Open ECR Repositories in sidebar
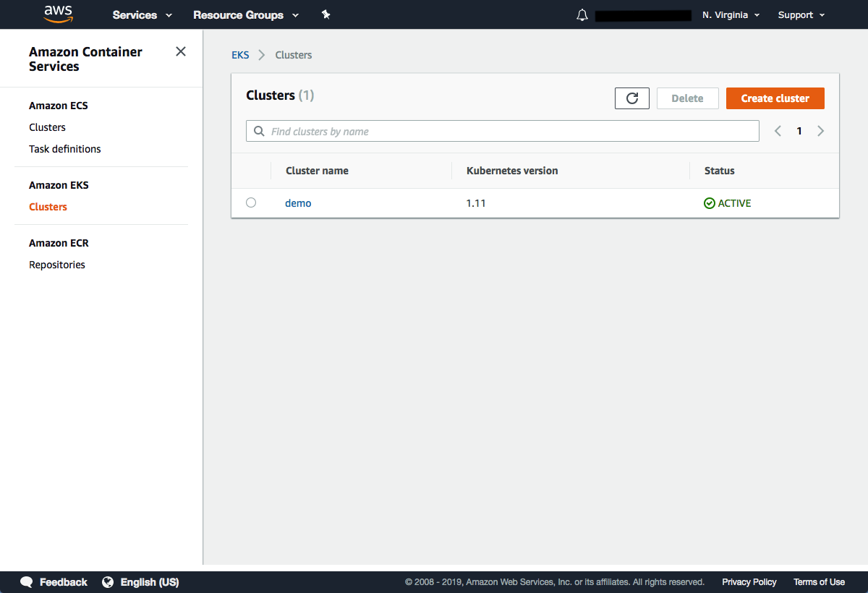Screen dimensions: 868x593 pos(57,265)
